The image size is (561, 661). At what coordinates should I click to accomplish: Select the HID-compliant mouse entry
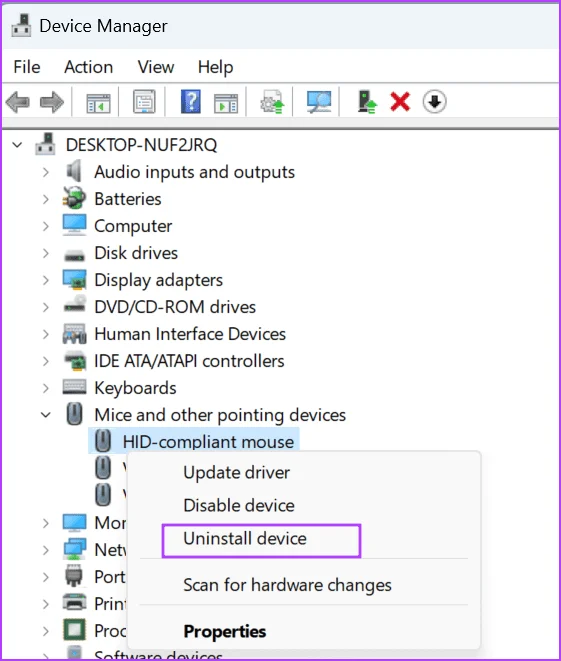pos(208,442)
